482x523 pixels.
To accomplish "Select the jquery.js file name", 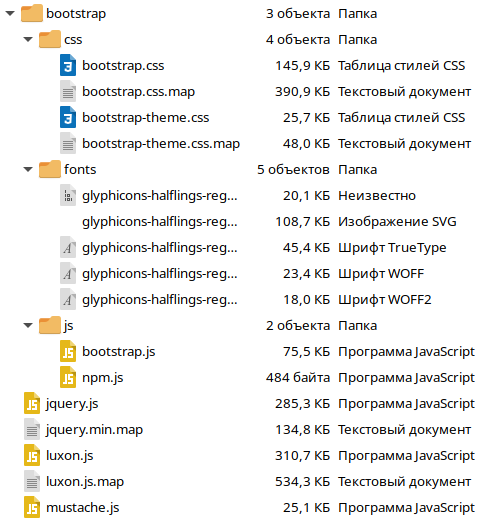I will tap(72, 404).
